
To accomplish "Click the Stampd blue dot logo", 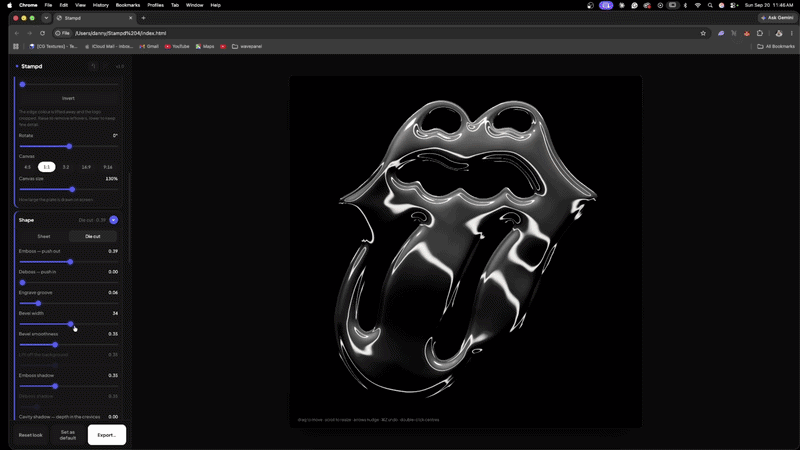I will 17,66.
